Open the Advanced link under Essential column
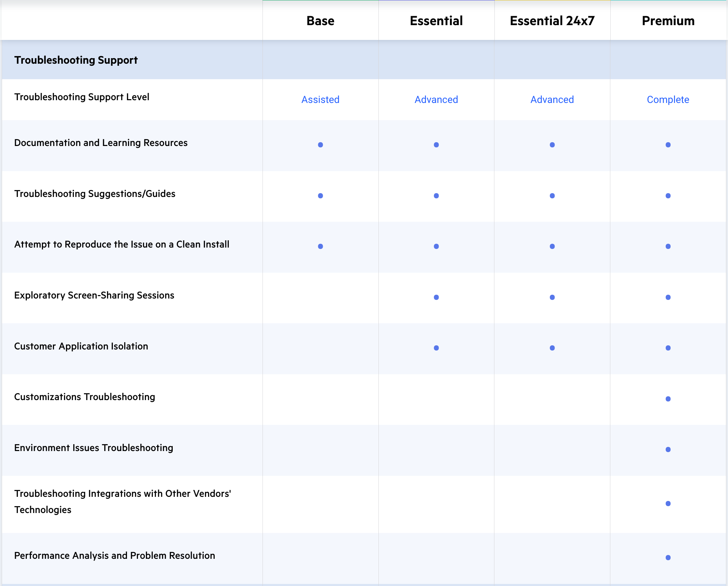 tap(436, 100)
